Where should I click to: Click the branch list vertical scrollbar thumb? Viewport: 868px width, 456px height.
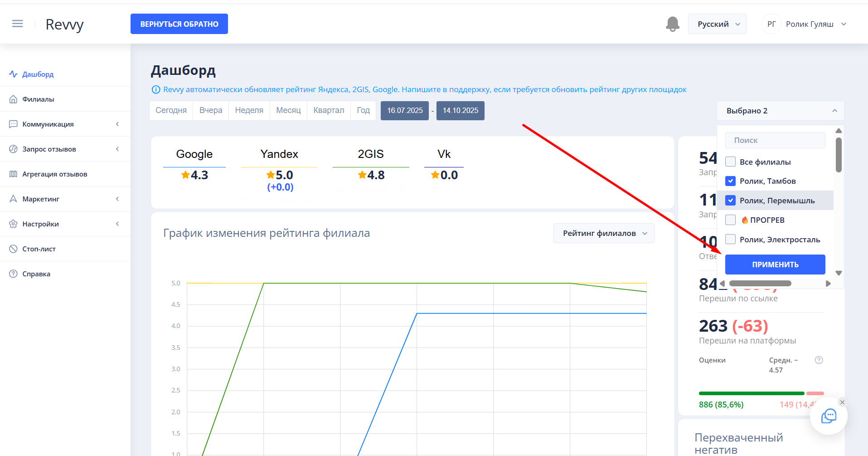(x=839, y=155)
